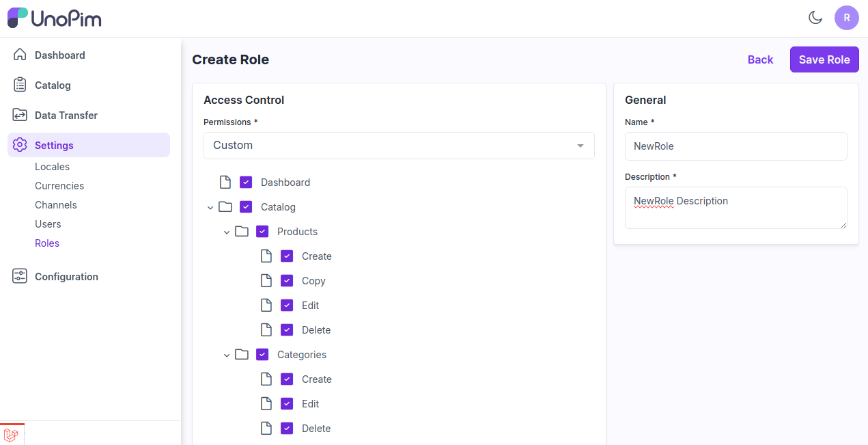This screenshot has height=445, width=868.
Task: Click the Data Transfer arrows icon
Action: (20, 115)
